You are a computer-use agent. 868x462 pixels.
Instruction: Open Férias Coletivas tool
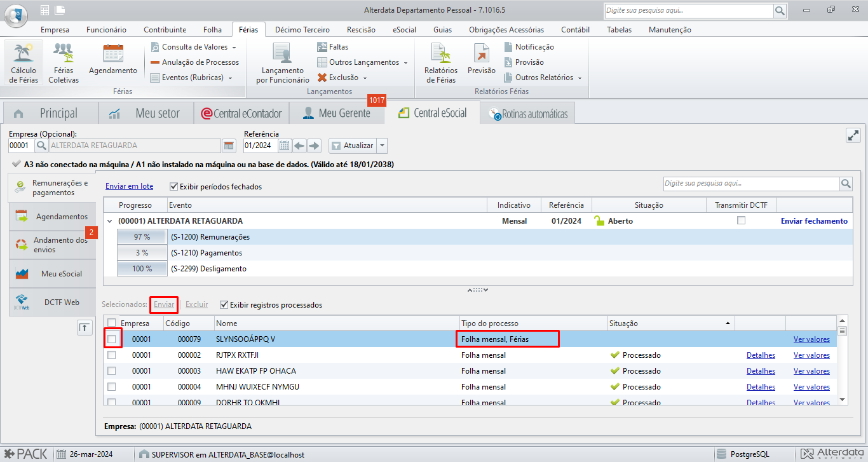(64, 63)
